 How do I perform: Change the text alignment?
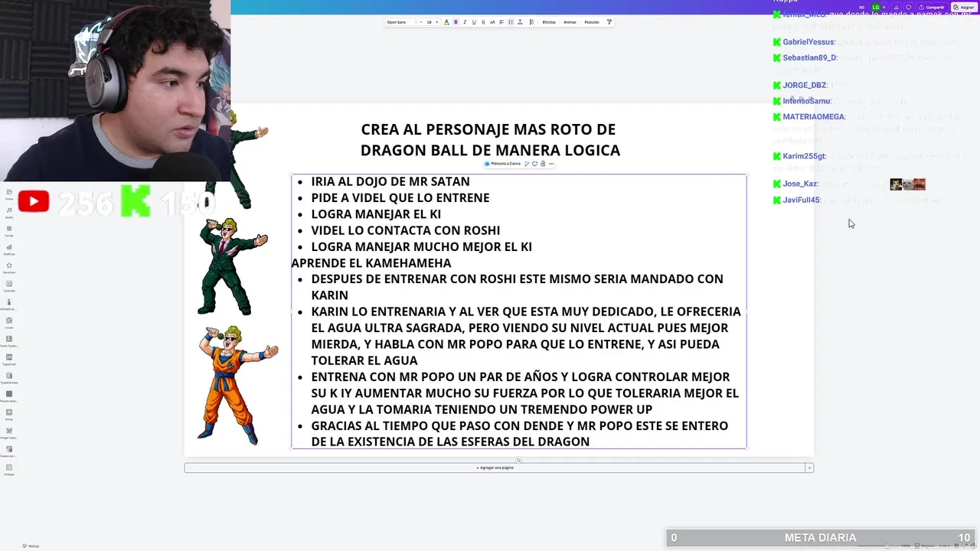501,22
